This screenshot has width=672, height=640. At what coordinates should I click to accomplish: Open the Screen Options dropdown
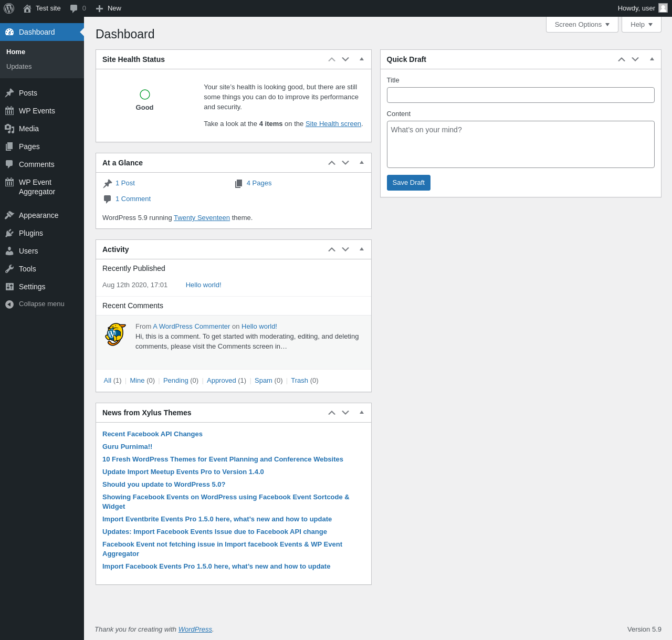point(582,24)
